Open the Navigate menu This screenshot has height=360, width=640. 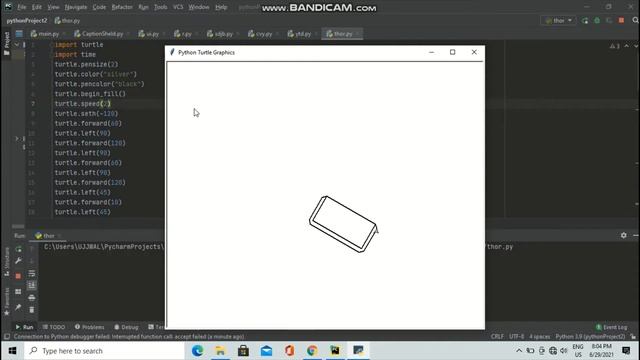(76, 7)
